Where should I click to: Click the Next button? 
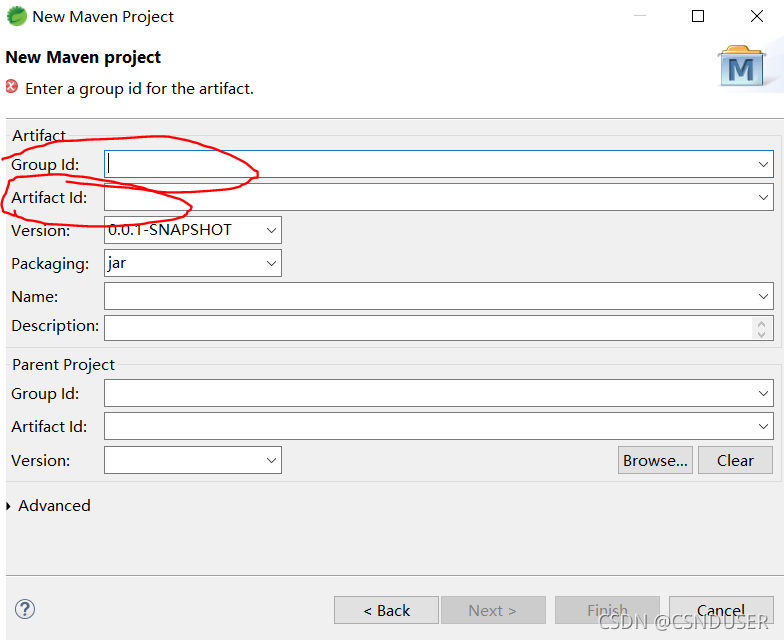coord(493,610)
